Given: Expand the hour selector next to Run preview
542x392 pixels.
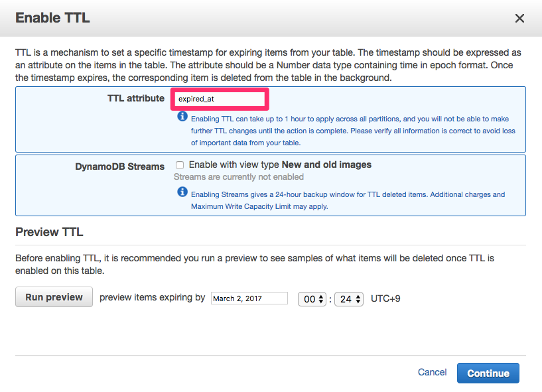Looking at the screenshot, I should 312,298.
